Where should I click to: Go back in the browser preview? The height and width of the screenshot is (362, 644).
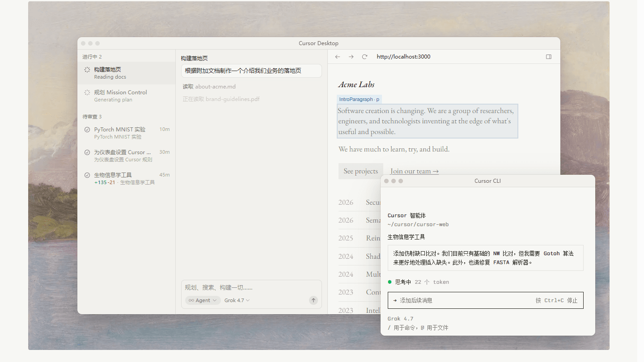click(x=338, y=57)
